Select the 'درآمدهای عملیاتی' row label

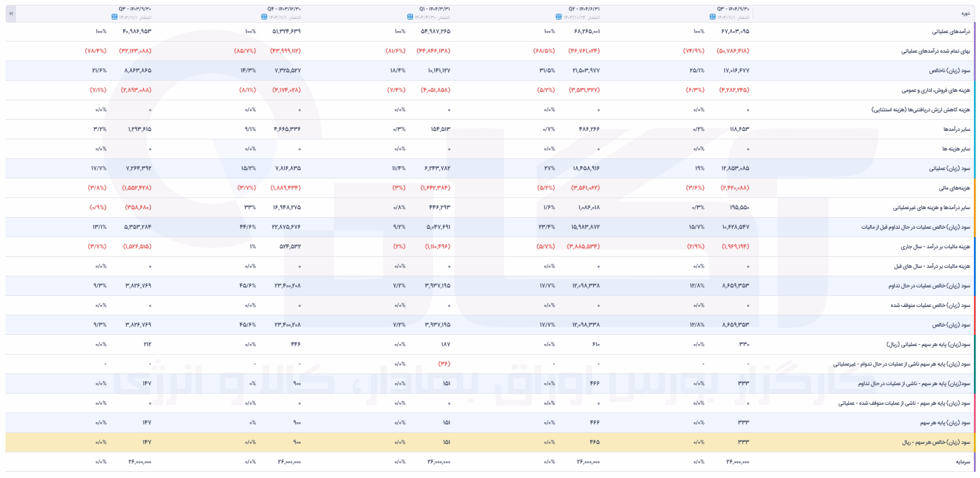pos(951,31)
